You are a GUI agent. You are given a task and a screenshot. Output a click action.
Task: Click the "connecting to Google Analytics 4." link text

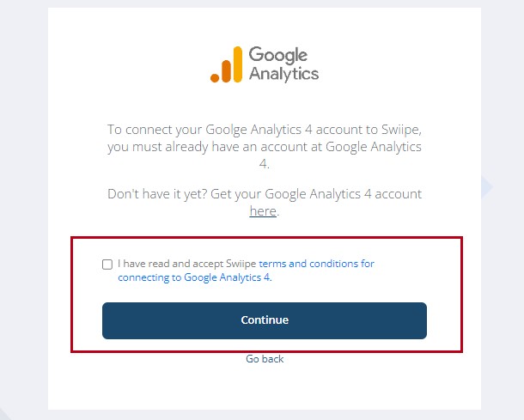(x=195, y=277)
